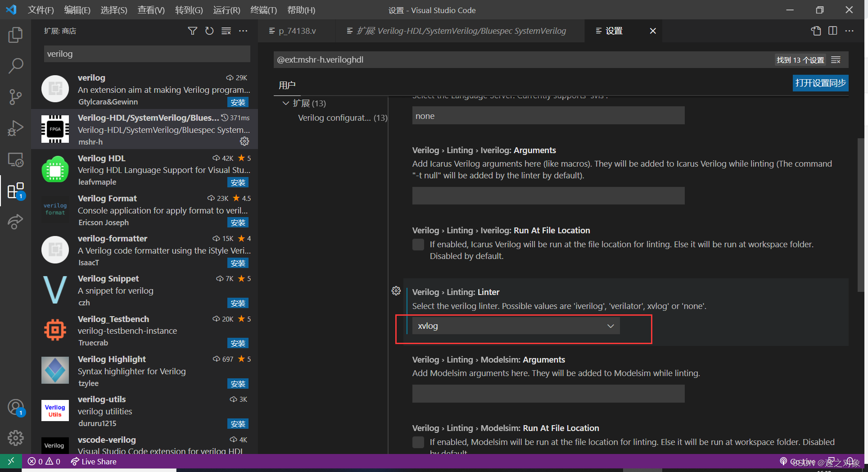Enable Iverilog Run At File Location
Viewport: 868px width, 472px height.
[418, 245]
